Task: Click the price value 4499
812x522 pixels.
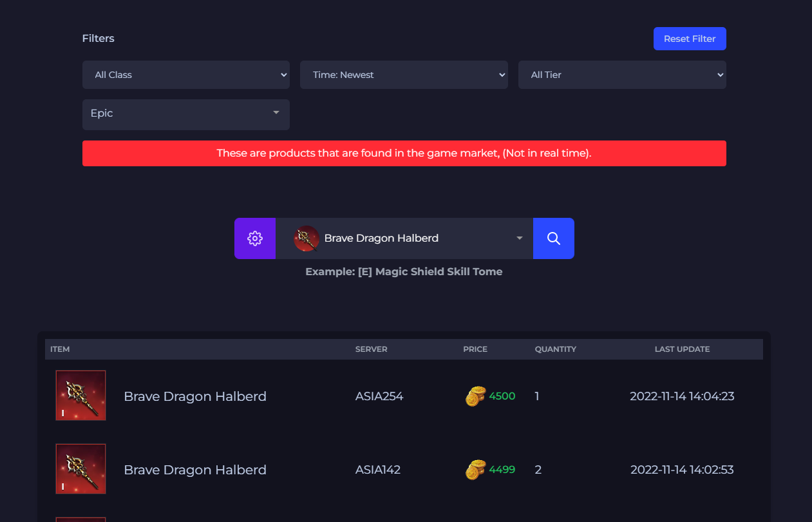Action: pos(502,470)
